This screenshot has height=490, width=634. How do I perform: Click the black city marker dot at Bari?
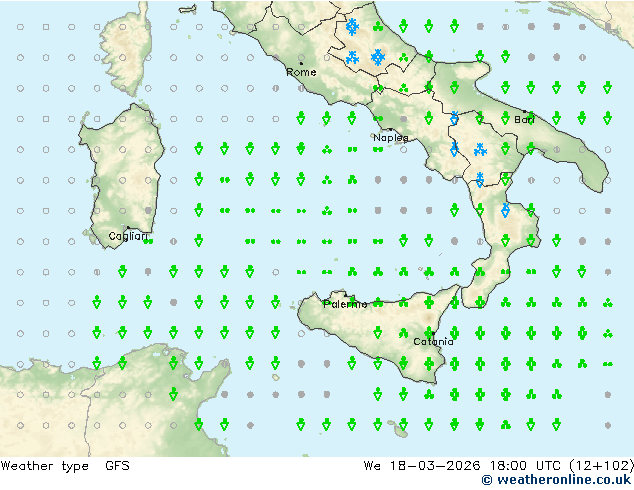click(x=524, y=111)
